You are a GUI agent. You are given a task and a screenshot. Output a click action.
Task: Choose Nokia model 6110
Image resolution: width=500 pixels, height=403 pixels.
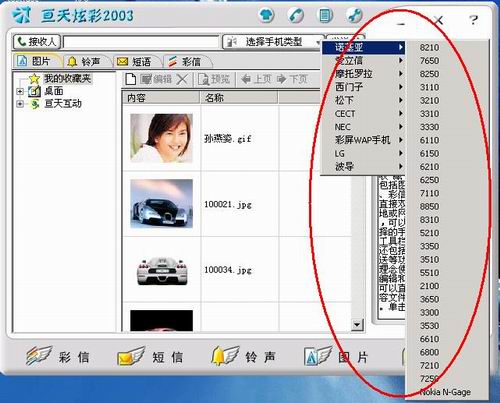point(447,140)
